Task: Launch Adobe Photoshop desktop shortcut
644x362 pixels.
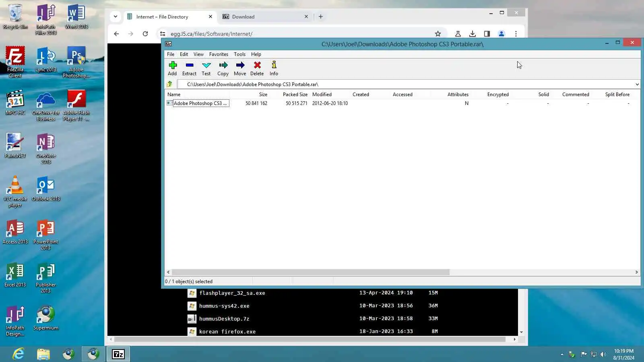Action: [x=76, y=62]
